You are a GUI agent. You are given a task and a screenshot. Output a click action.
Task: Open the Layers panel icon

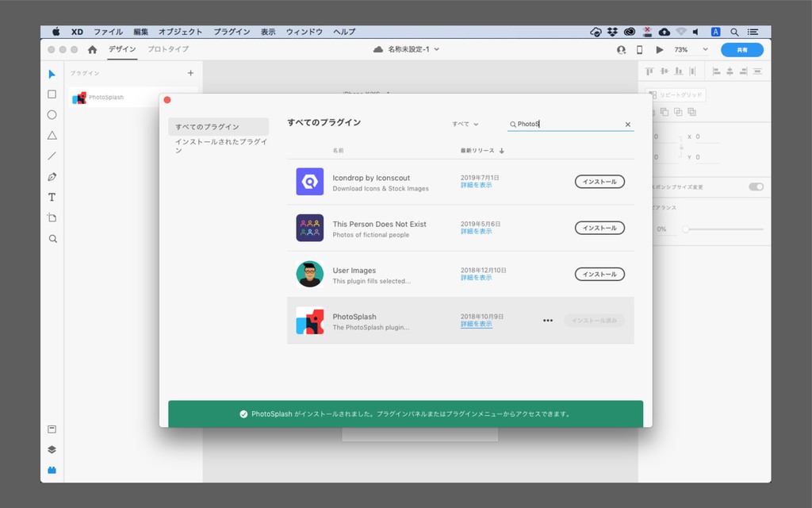click(x=52, y=449)
